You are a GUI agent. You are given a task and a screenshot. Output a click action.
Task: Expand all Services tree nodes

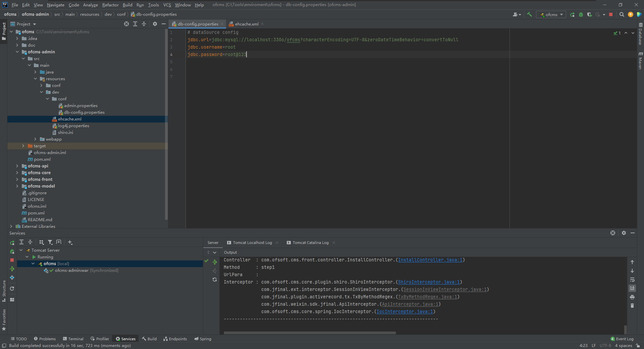pos(21,242)
